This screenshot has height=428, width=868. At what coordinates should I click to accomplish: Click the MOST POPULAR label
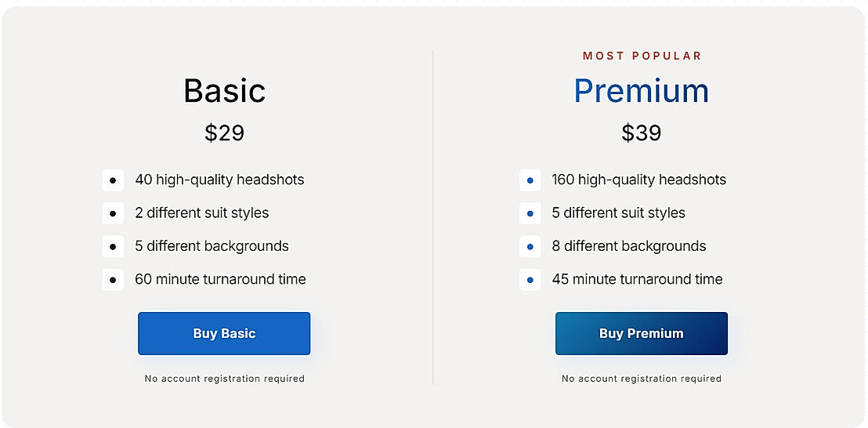tap(642, 56)
